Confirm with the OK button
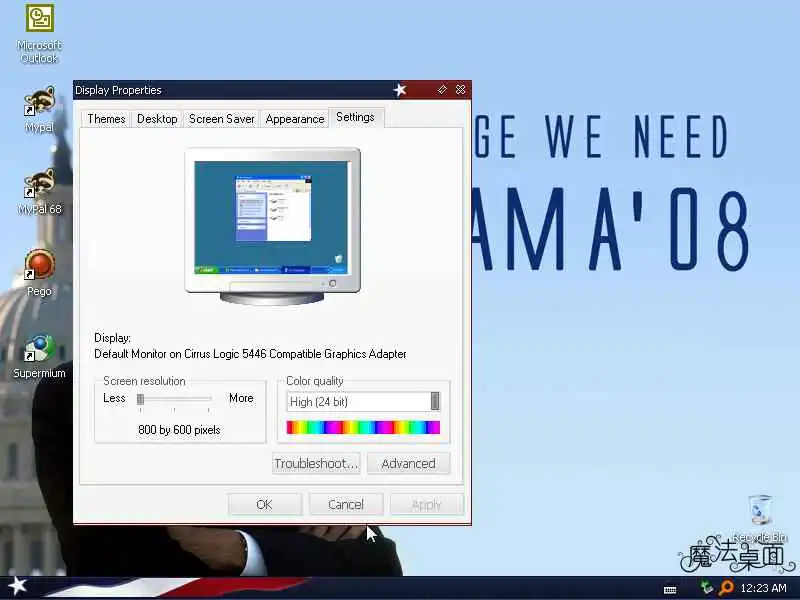The width and height of the screenshot is (800, 600). (x=265, y=505)
